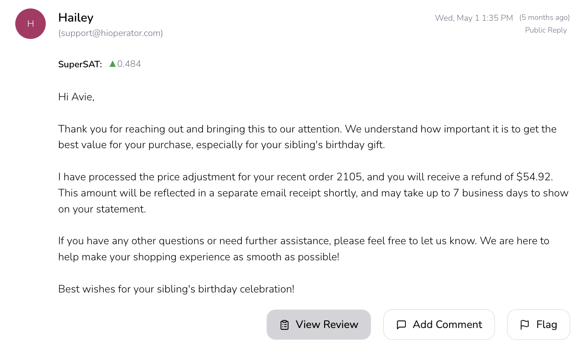
Task: Click the "Best wishes" closing line
Action: point(176,289)
